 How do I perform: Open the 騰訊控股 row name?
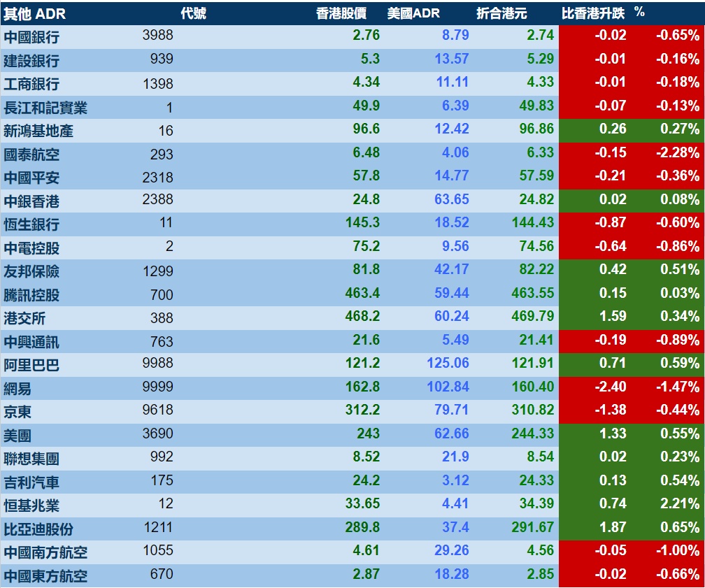(x=31, y=295)
